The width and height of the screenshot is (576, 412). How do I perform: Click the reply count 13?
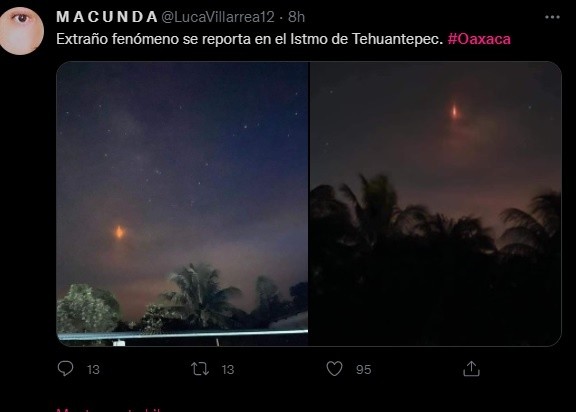(x=93, y=369)
